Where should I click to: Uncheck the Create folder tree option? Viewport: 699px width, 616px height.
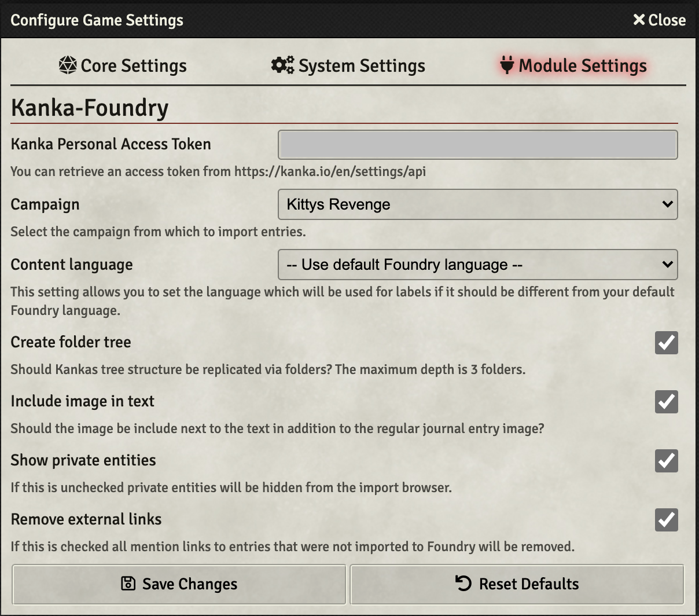[666, 343]
